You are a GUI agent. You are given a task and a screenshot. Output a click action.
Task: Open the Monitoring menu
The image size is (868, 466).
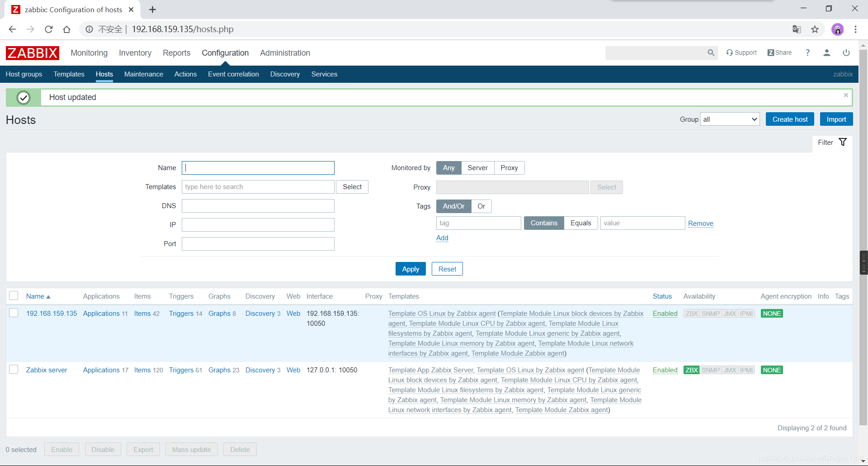pyautogui.click(x=89, y=53)
